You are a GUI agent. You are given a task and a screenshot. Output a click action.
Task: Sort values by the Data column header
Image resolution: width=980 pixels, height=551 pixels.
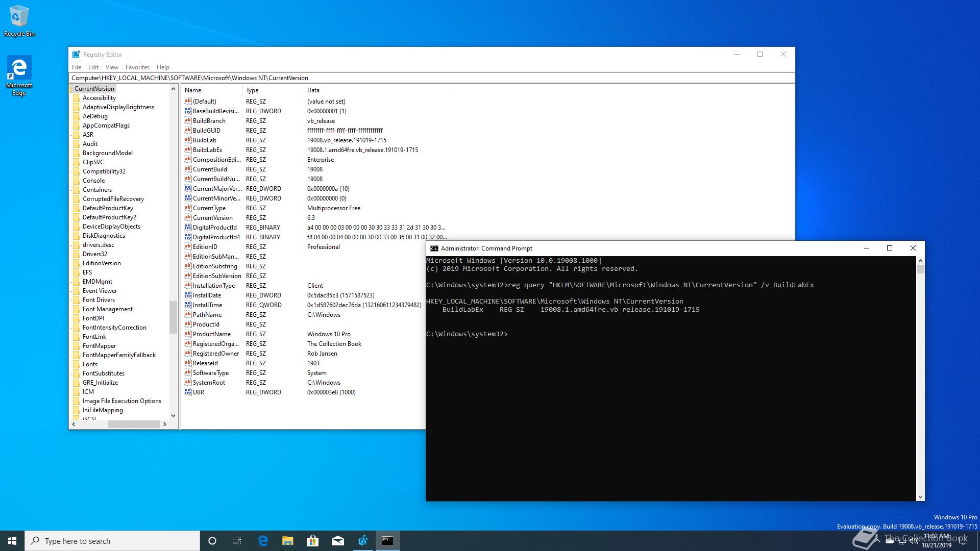(377, 90)
